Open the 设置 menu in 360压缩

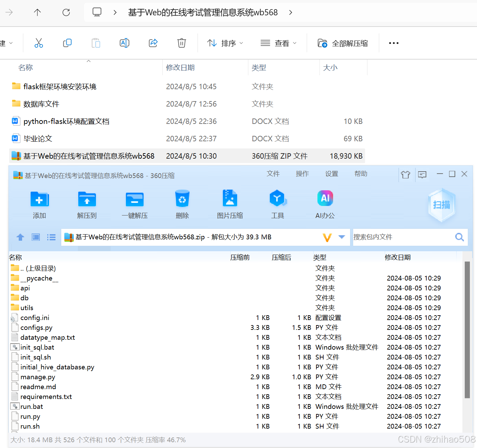tap(331, 174)
